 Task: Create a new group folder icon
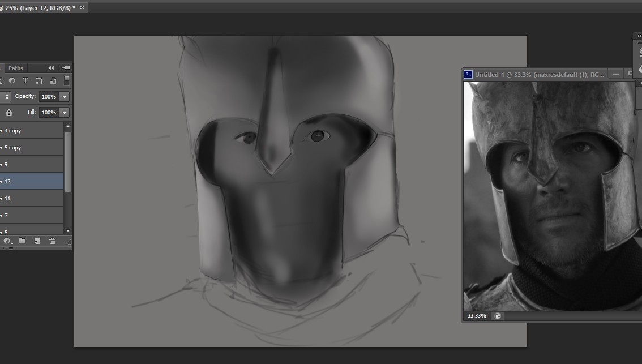[x=22, y=241]
